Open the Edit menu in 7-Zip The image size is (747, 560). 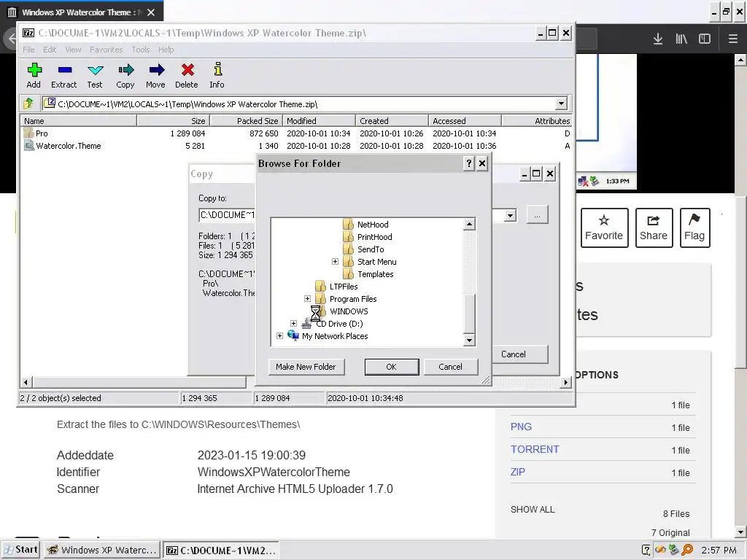(x=50, y=50)
